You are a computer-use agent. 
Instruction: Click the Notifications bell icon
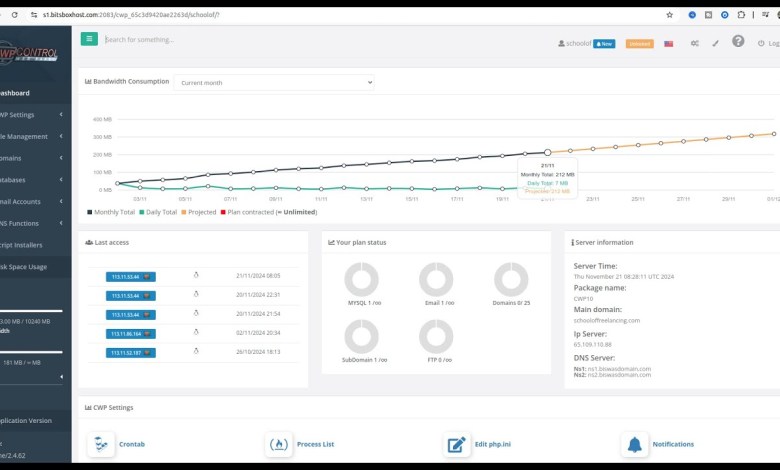click(x=634, y=444)
